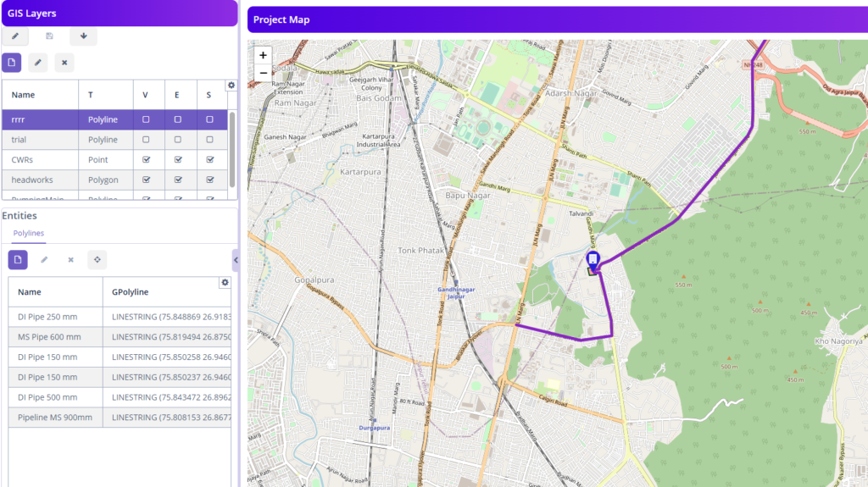Image resolution: width=868 pixels, height=487 pixels.
Task: Open the entities table settings gear
Action: pos(225,282)
